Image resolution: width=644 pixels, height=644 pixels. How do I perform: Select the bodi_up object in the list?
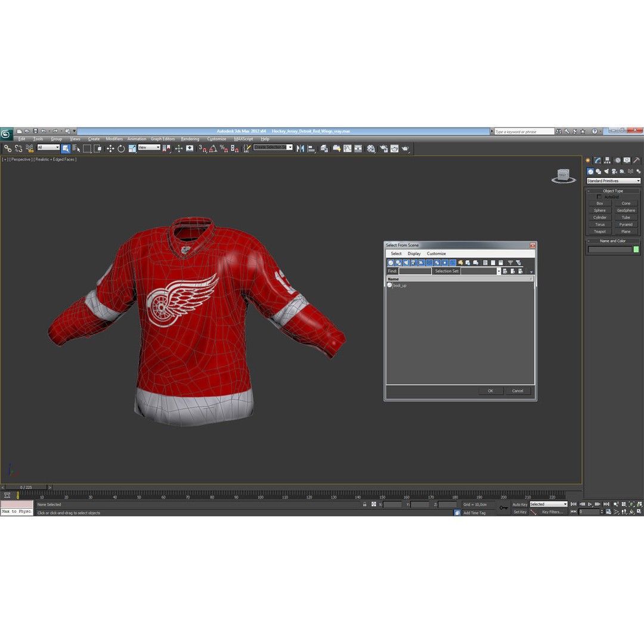[400, 286]
